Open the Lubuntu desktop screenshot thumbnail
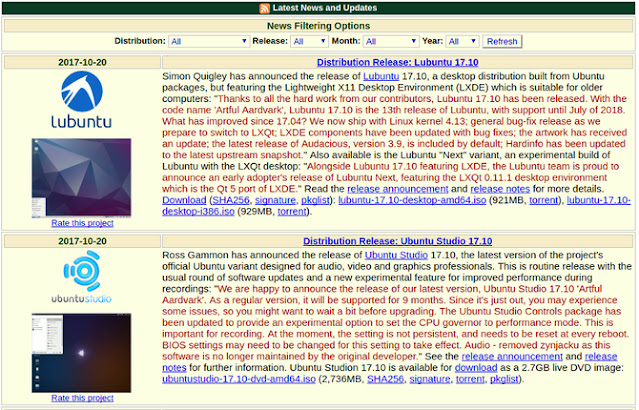The image size is (639, 410). 82,178
